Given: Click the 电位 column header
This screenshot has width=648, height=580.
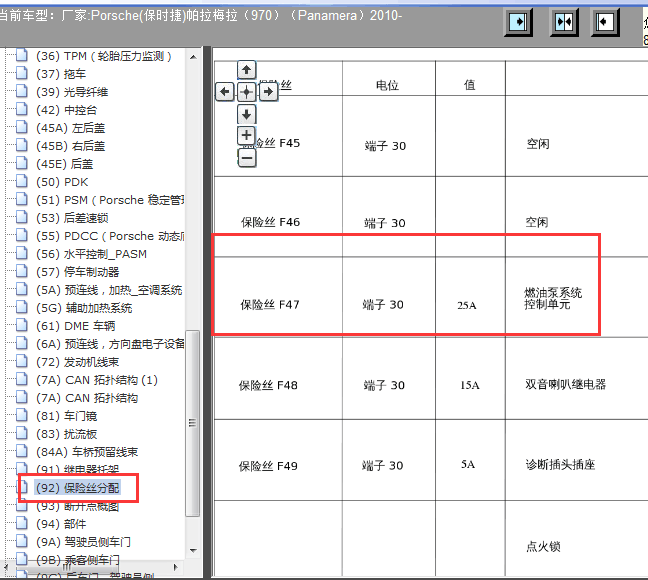Looking at the screenshot, I should coord(389,79).
